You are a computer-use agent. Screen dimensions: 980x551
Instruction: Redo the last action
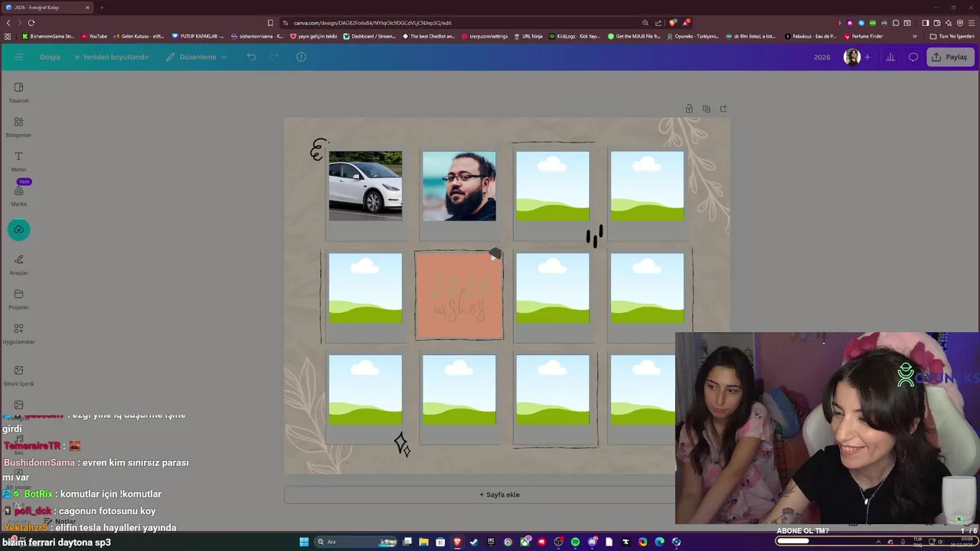(x=273, y=57)
